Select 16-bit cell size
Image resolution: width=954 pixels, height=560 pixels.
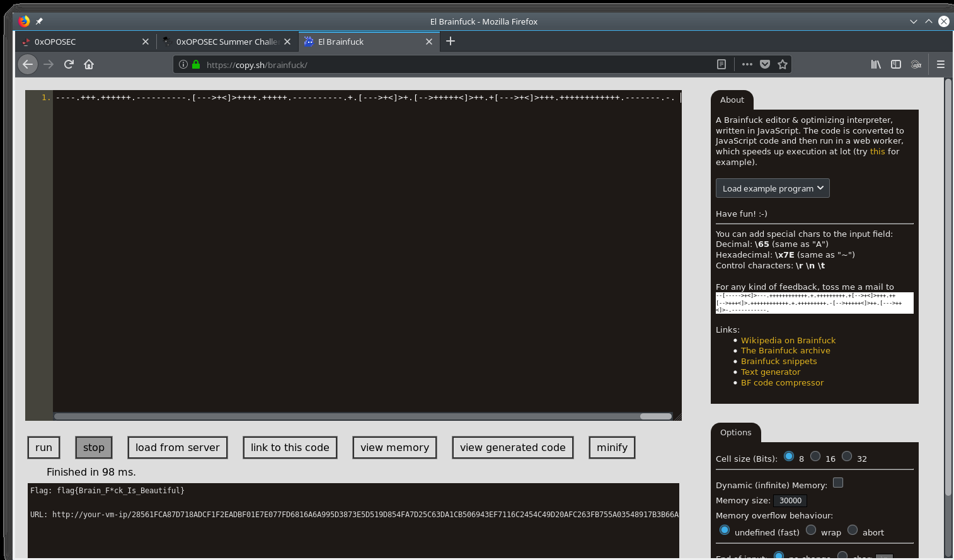[815, 457]
